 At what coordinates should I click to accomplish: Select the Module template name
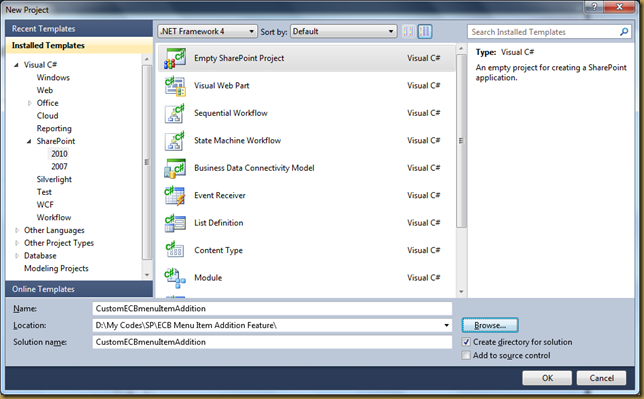[208, 278]
